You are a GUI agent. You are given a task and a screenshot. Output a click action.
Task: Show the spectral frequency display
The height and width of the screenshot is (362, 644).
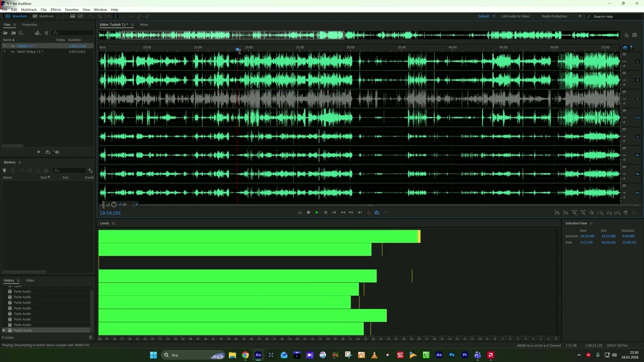pyautogui.click(x=72, y=16)
